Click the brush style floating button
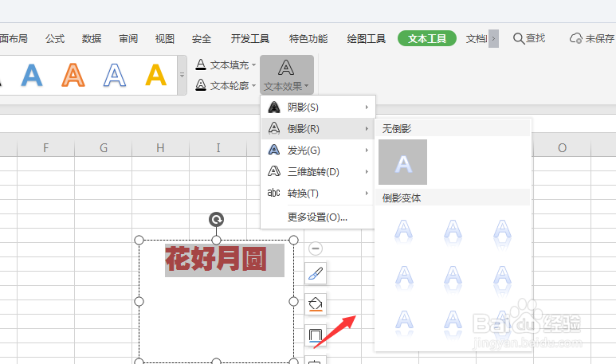616x364 pixels. coord(316,273)
